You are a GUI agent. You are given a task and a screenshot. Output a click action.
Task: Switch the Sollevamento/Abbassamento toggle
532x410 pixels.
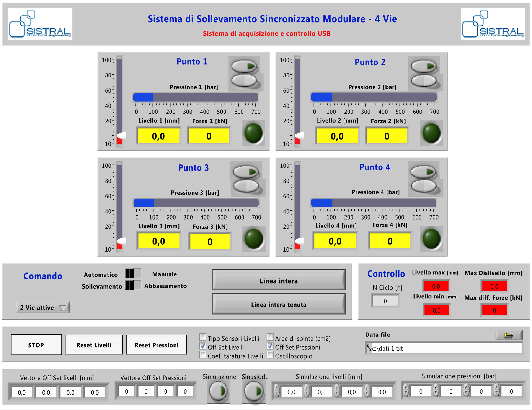coord(133,285)
